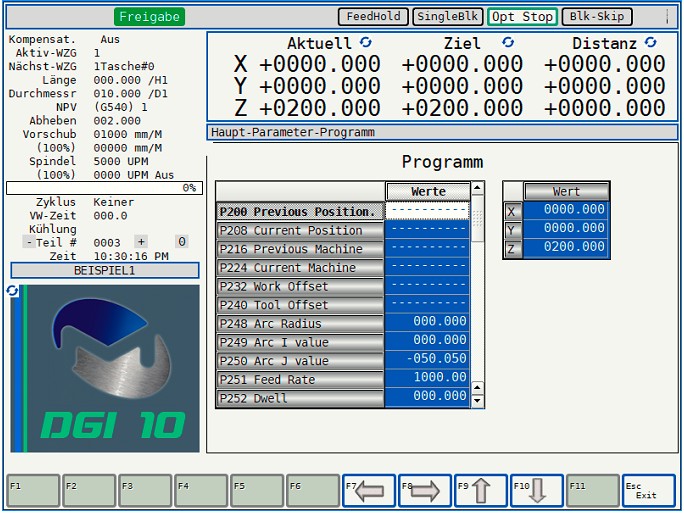Click the DGI 10 logo preview

click(105, 369)
